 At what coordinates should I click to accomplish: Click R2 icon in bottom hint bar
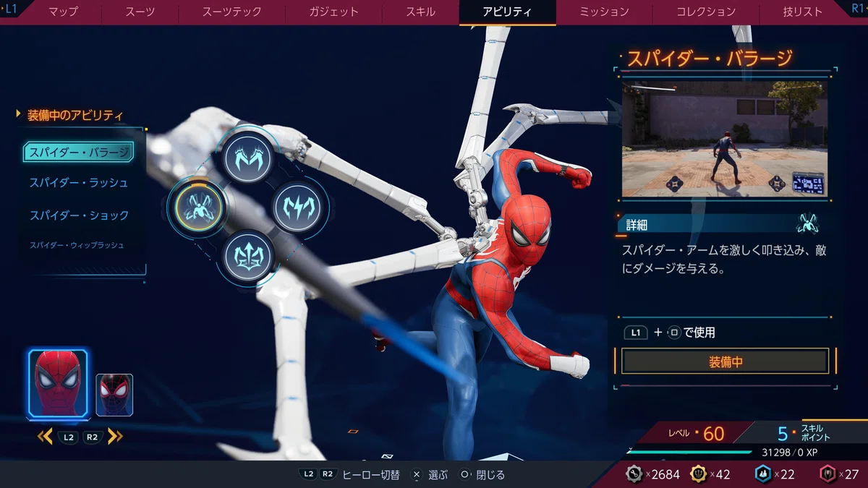[328, 475]
